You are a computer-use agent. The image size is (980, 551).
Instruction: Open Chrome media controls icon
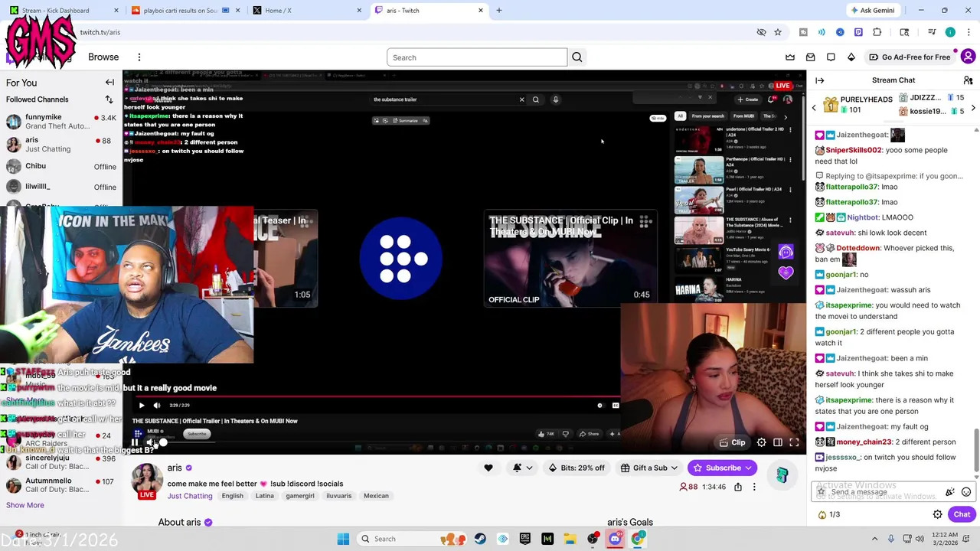click(x=932, y=32)
